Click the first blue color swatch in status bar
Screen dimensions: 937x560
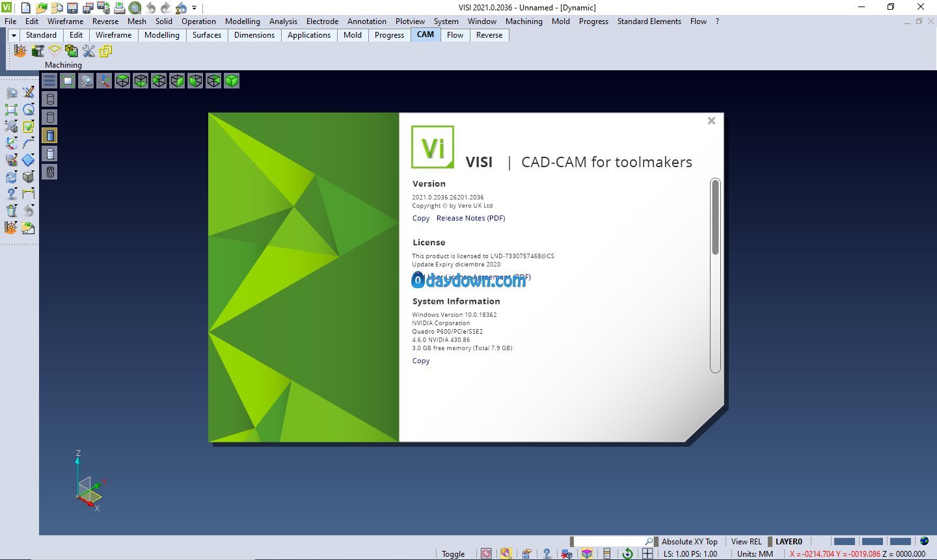click(x=844, y=541)
